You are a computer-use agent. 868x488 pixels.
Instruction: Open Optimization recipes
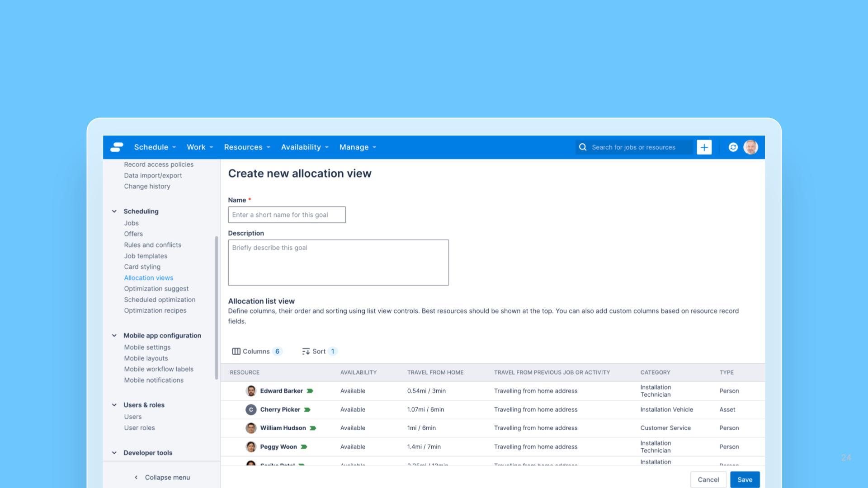155,310
